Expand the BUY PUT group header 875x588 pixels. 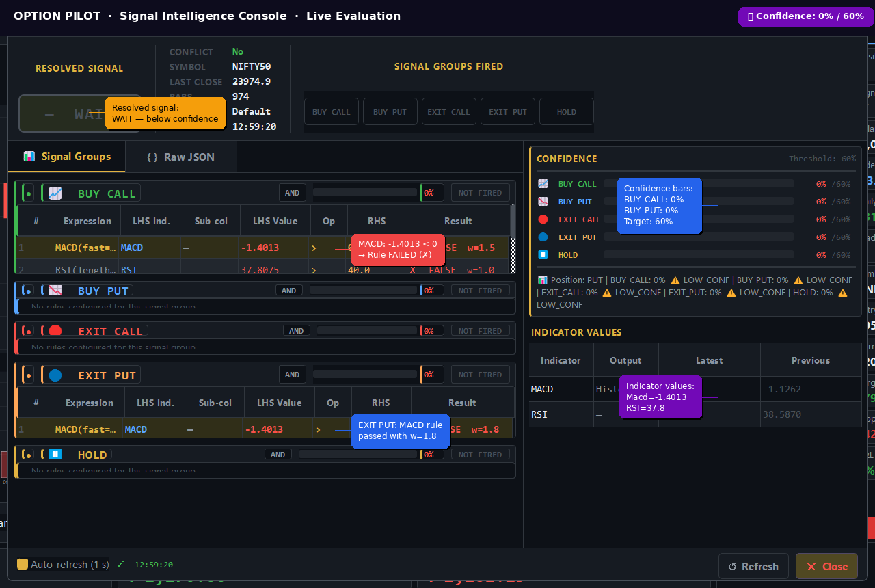pos(265,291)
